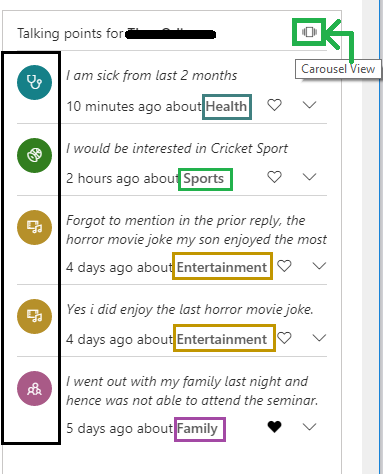The image size is (383, 474).
Task: Click the 'Talking points for' header text
Action: pyautogui.click(x=71, y=34)
